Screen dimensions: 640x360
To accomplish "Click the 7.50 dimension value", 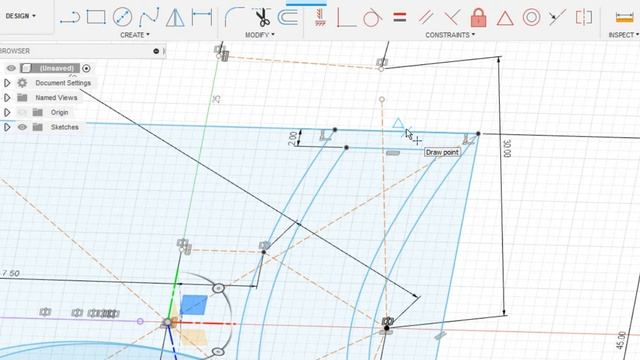I will 11,273.
